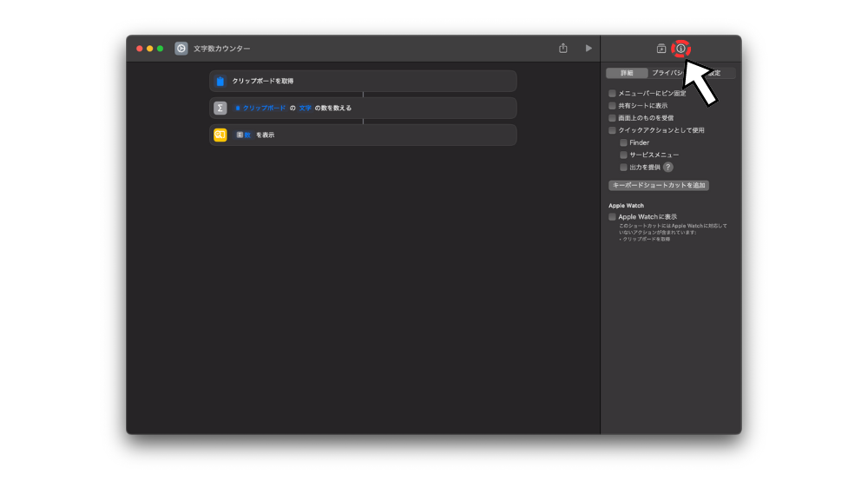Select the 詳細 tab

pyautogui.click(x=627, y=73)
